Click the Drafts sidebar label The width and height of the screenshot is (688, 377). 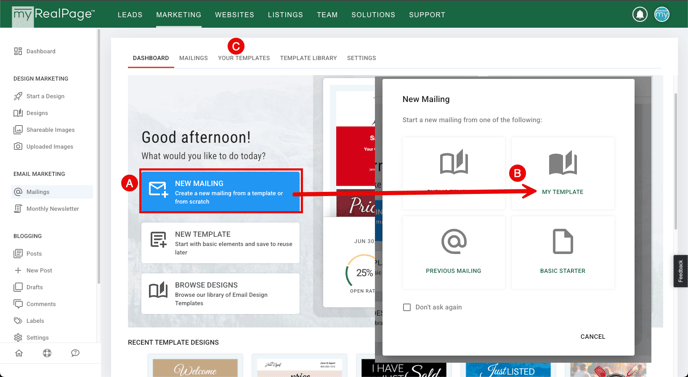(x=35, y=287)
